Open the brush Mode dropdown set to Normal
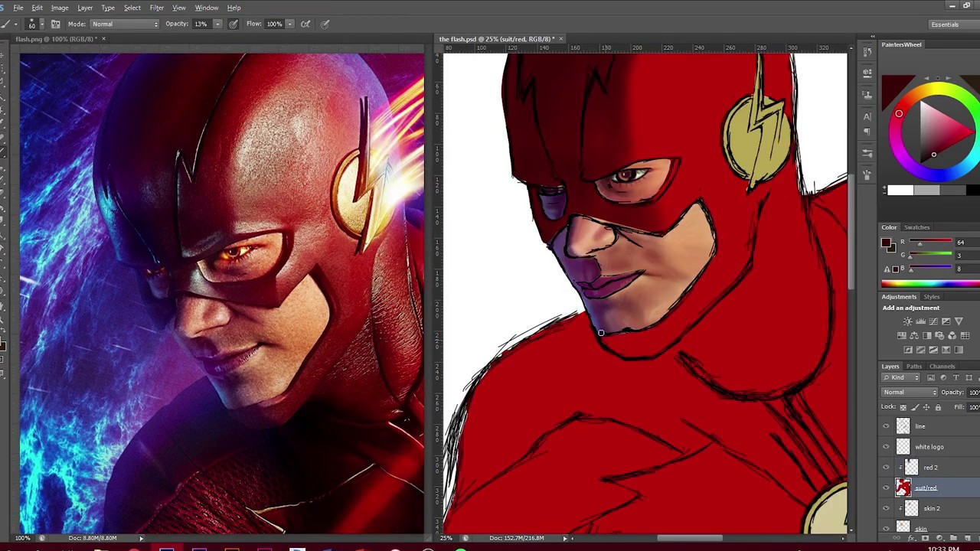This screenshot has width=980, height=551. pyautogui.click(x=125, y=24)
